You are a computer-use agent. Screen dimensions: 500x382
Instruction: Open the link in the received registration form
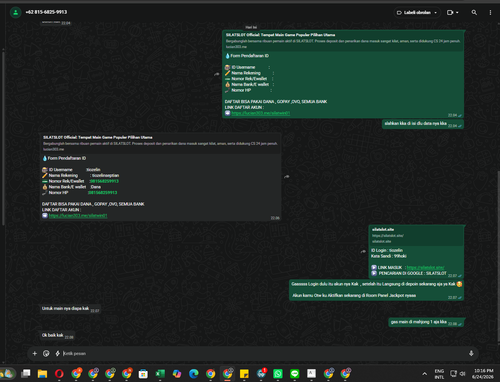pyautogui.click(x=78, y=216)
